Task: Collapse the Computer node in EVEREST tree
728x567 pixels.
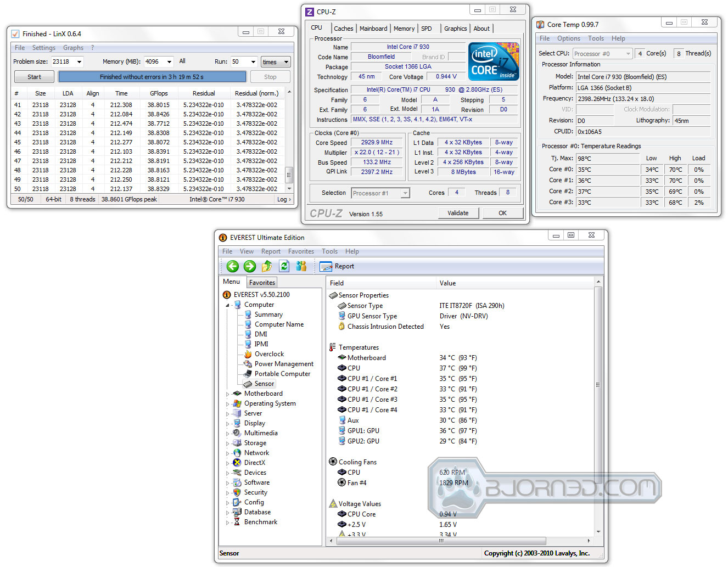Action: [228, 305]
